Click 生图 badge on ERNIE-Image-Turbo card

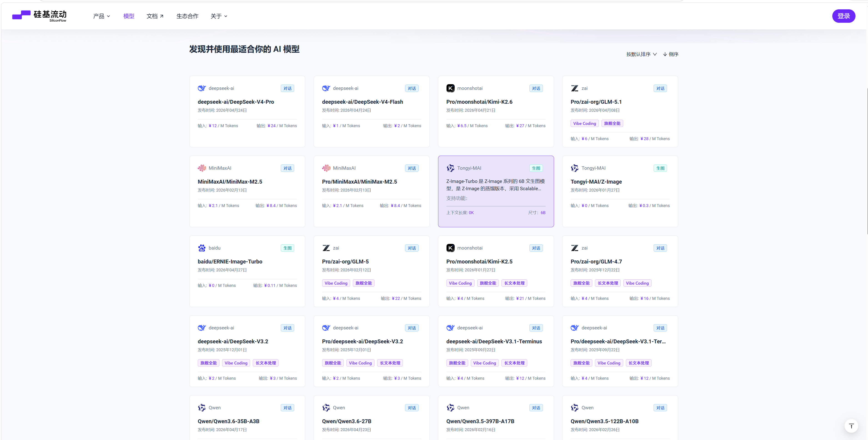287,248
